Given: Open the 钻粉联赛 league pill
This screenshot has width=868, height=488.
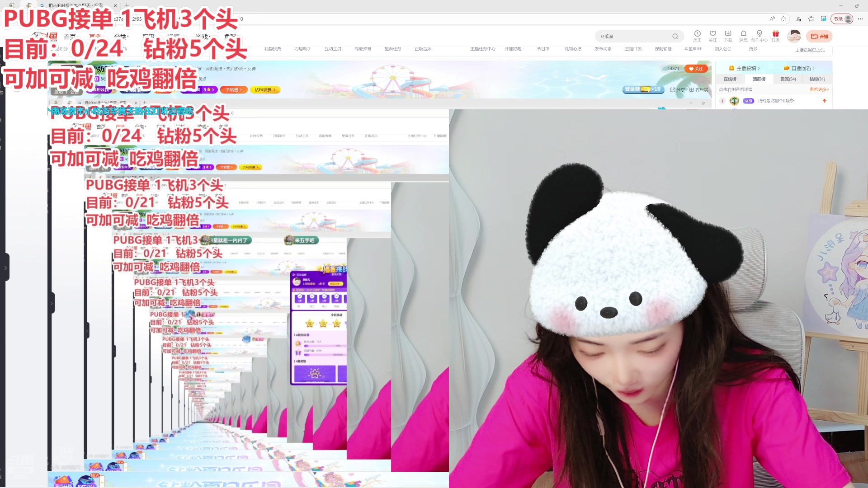Looking at the screenshot, I should (x=265, y=89).
